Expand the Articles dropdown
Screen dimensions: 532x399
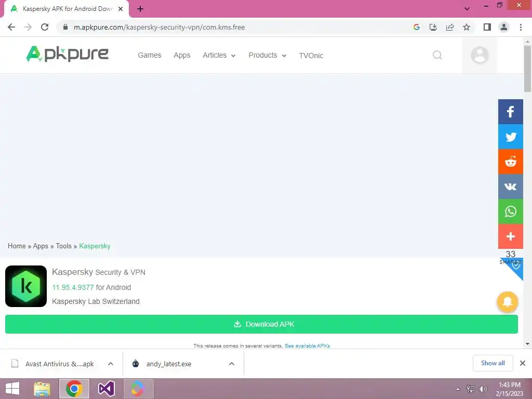[x=219, y=55]
